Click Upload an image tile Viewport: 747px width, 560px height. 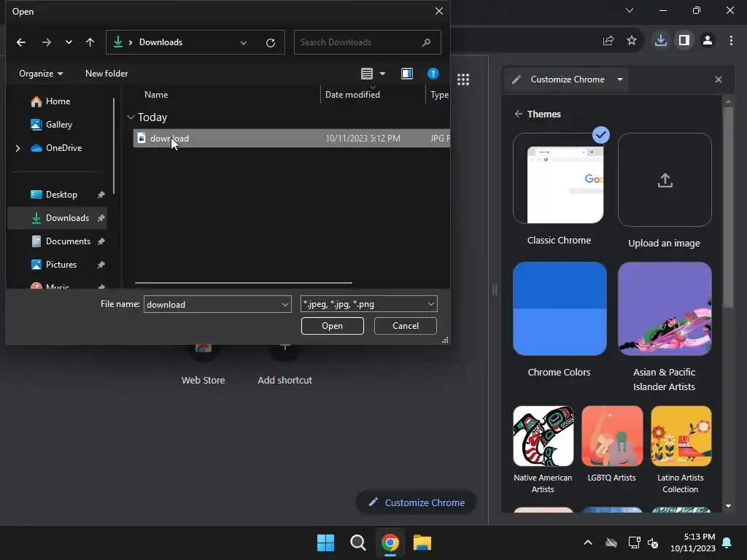tap(665, 180)
